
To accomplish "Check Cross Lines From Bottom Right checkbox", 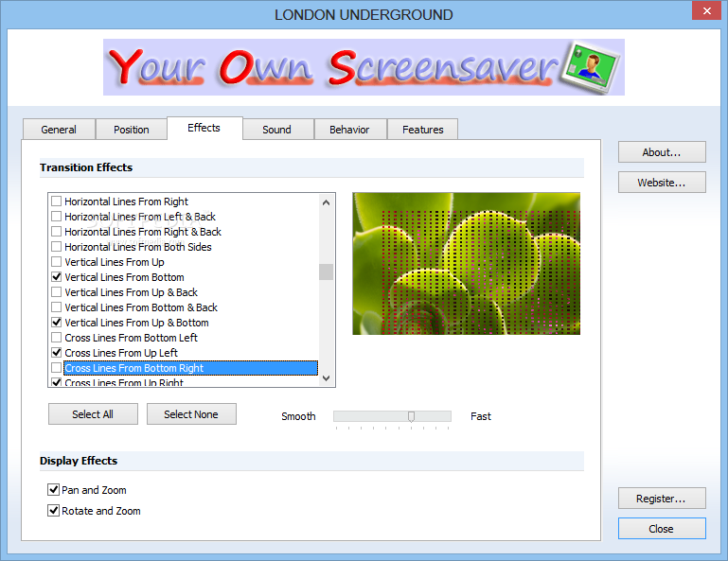I will coord(56,368).
